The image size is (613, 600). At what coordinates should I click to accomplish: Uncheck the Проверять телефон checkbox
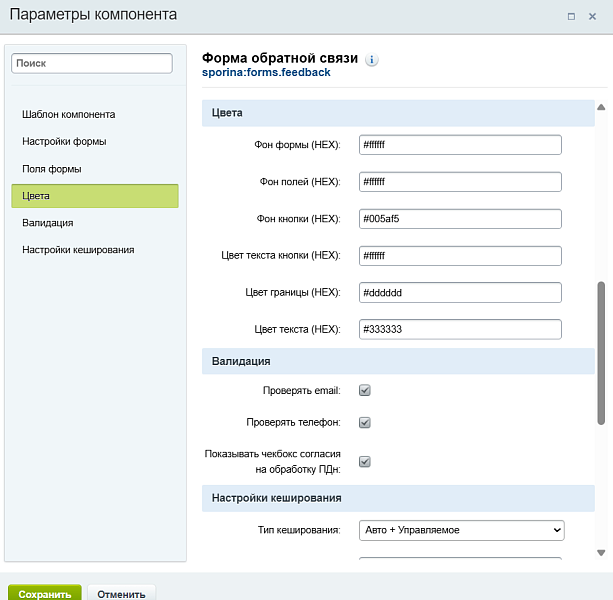tap(365, 422)
